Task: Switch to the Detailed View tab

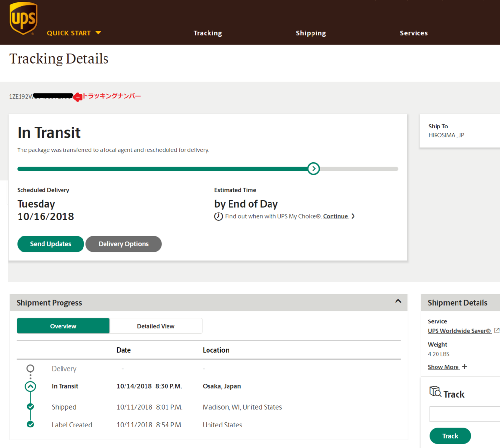Action: pos(156,326)
